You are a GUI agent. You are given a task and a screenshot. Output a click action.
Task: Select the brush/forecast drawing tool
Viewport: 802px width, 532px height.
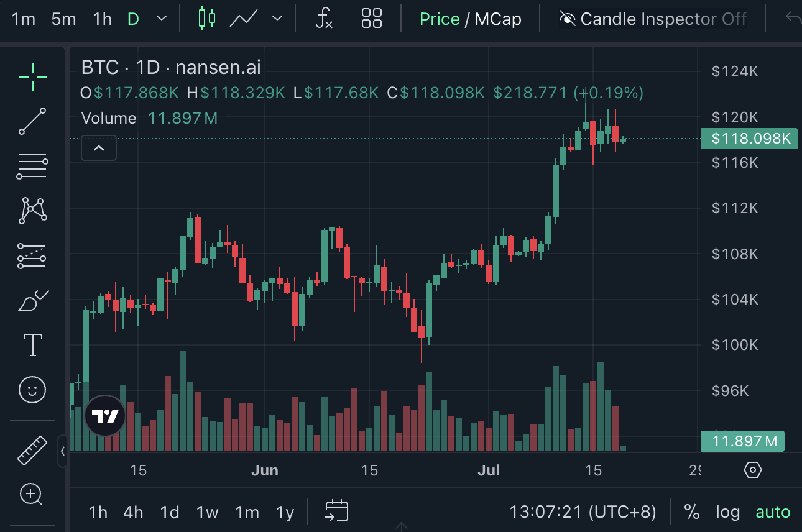pyautogui.click(x=31, y=300)
